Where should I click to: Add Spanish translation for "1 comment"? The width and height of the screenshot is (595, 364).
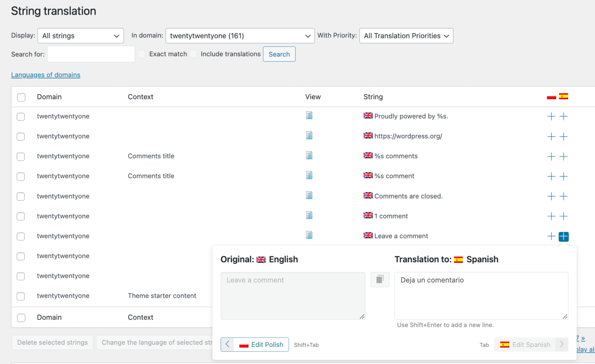(564, 216)
